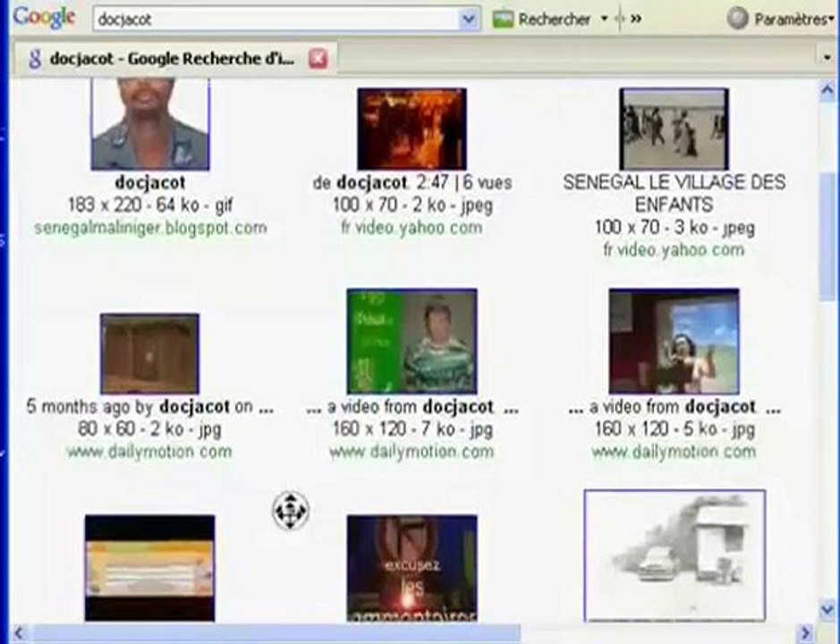Click '100 x 70 - 2 ko - jpeg' text
Image resolution: width=840 pixels, height=644 pixels.
[412, 205]
